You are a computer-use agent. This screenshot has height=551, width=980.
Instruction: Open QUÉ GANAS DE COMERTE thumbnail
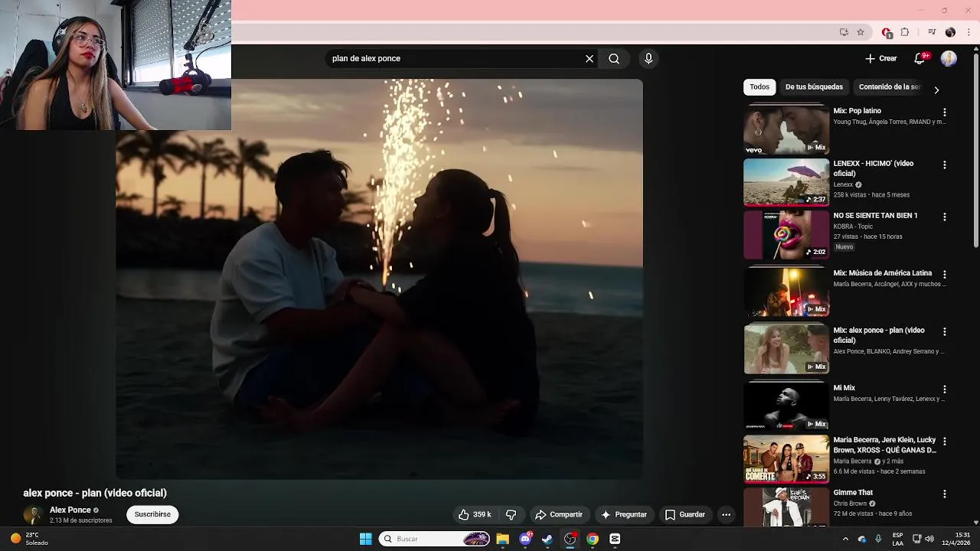click(786, 459)
